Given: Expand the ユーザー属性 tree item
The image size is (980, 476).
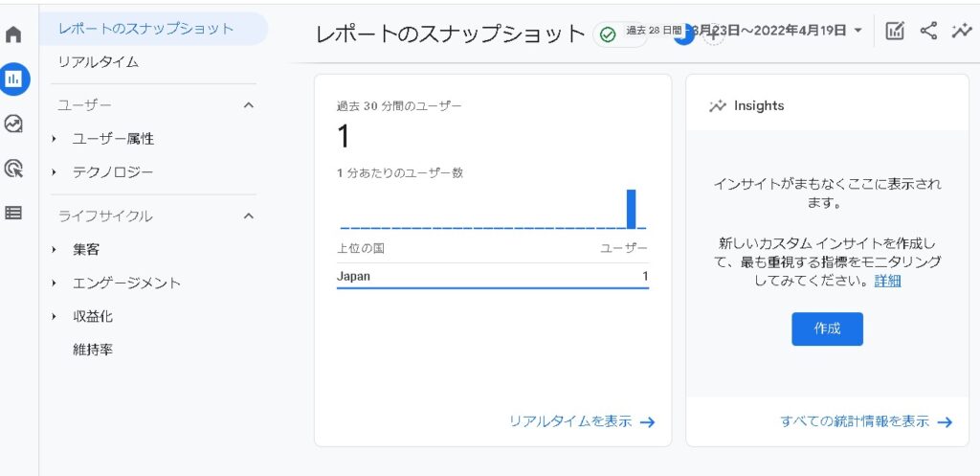Looking at the screenshot, I should pyautogui.click(x=56, y=139).
